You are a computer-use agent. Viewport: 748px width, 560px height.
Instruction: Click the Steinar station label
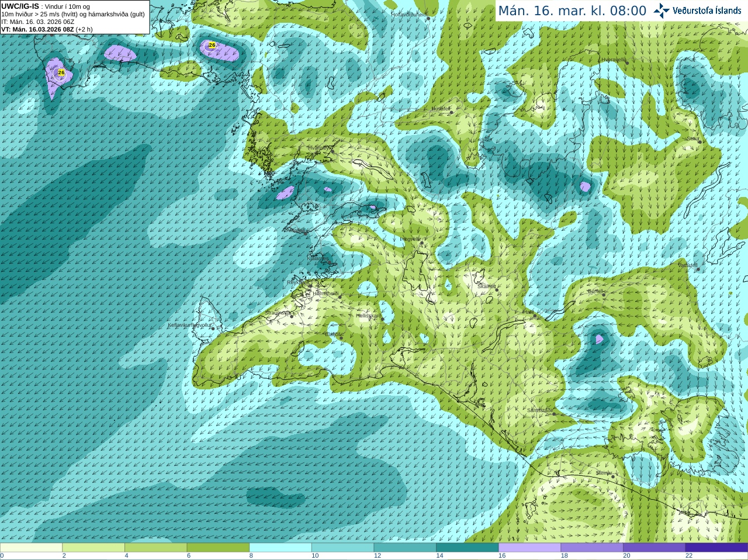(x=604, y=472)
